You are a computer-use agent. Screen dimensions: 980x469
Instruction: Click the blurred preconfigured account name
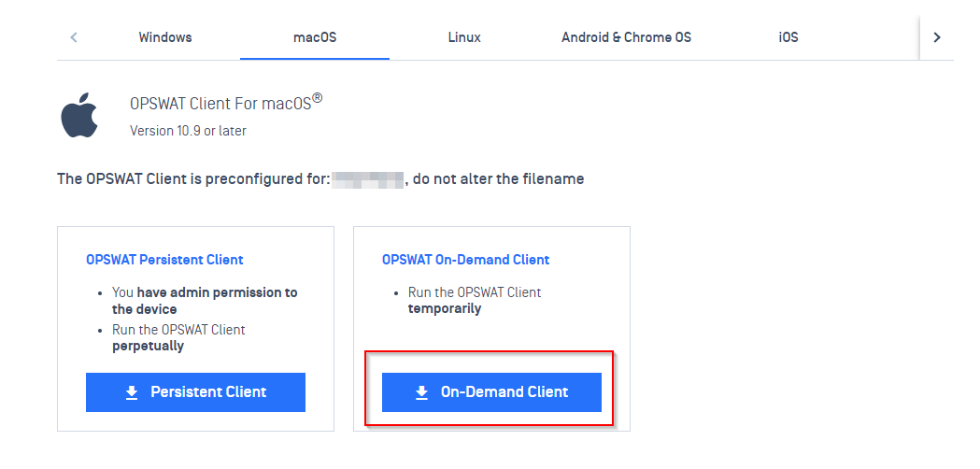click(368, 179)
